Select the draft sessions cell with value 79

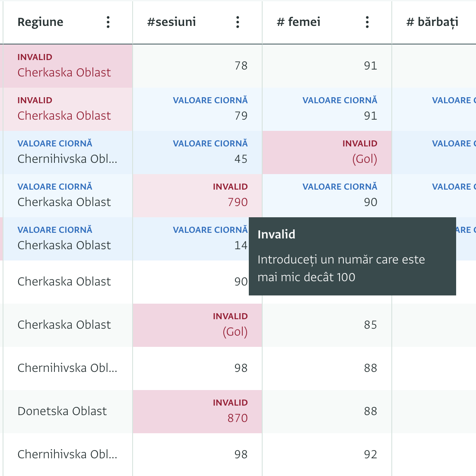click(x=197, y=109)
